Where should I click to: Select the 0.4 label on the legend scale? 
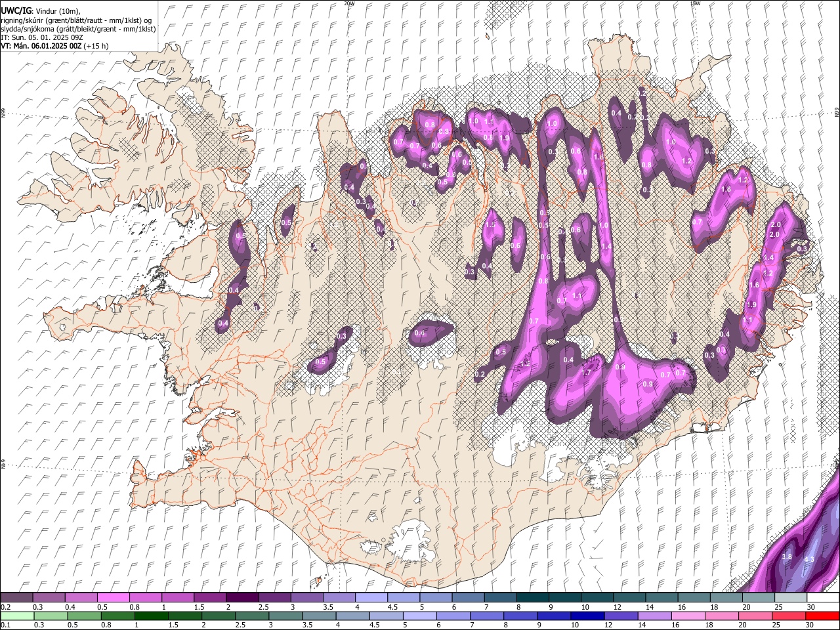[x=70, y=607]
